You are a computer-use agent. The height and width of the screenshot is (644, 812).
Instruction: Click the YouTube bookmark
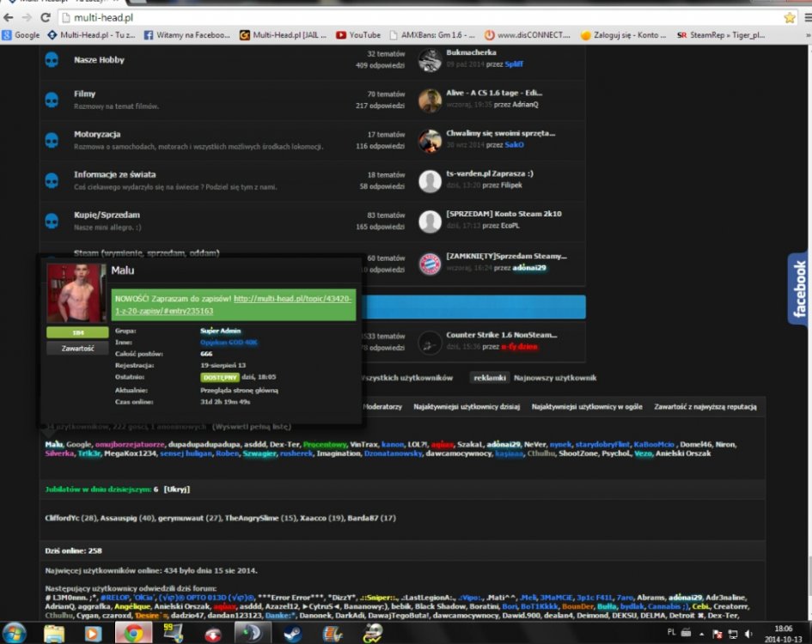pyautogui.click(x=358, y=35)
